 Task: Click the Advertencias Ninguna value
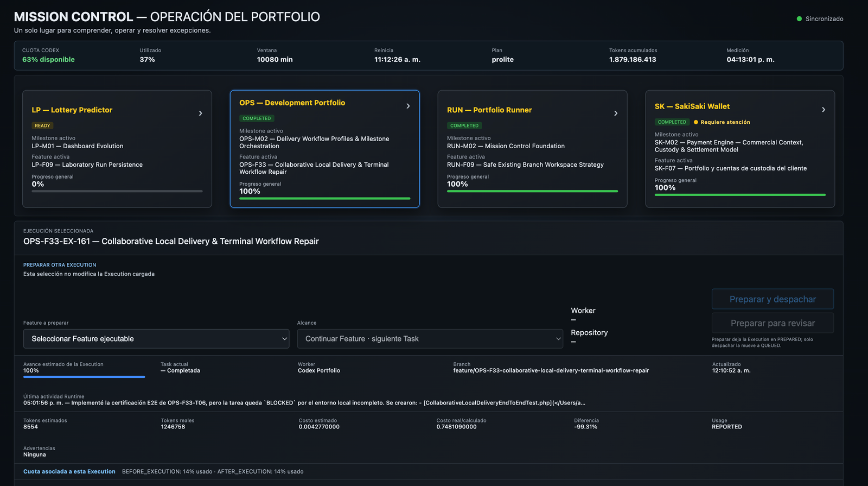click(35, 455)
